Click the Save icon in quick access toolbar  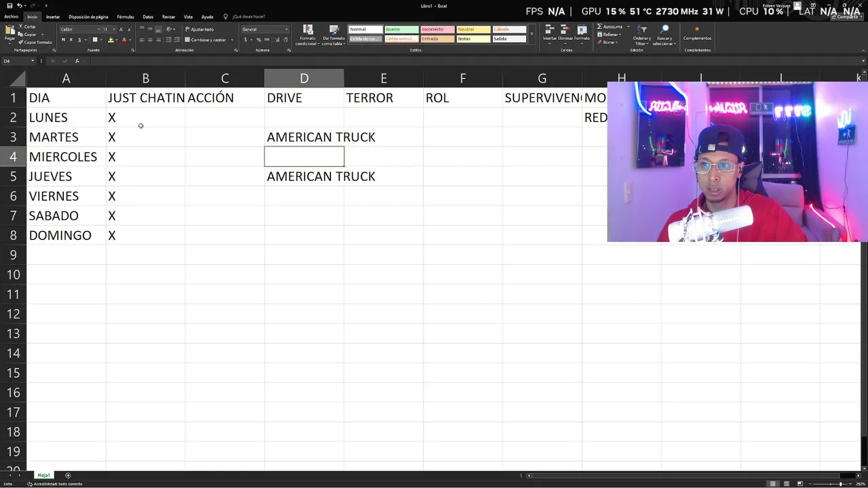(9, 5)
